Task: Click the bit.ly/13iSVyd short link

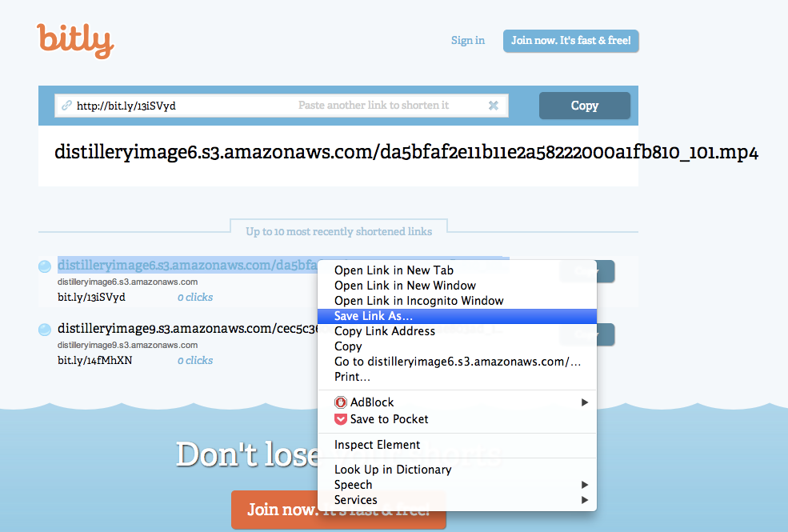Action: (x=91, y=297)
